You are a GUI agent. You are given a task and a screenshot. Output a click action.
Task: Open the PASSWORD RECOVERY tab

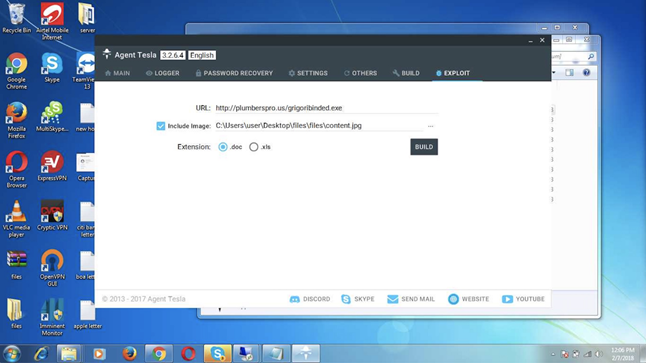point(234,73)
